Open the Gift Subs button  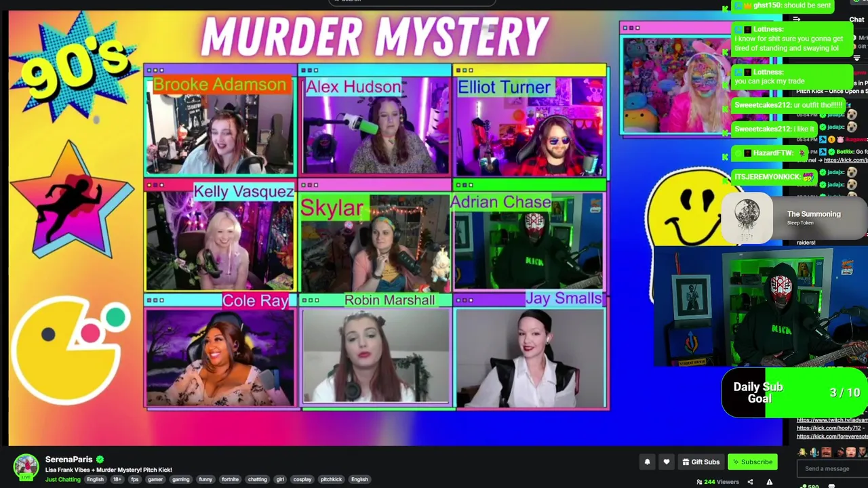point(701,462)
